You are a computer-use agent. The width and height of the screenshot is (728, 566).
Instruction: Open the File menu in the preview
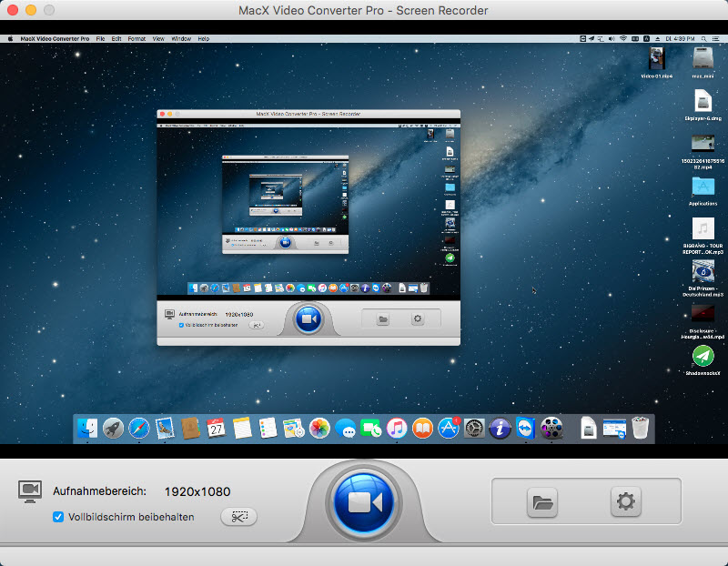(x=100, y=39)
